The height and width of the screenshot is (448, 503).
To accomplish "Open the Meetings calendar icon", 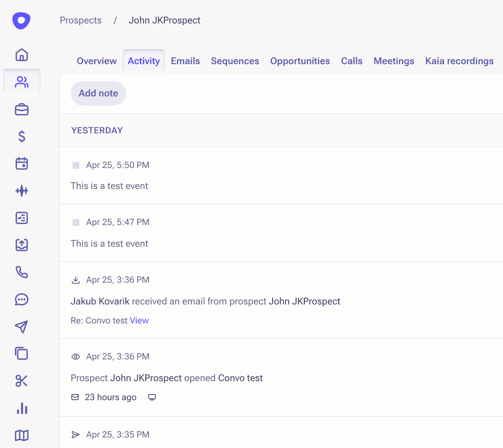I will [22, 164].
